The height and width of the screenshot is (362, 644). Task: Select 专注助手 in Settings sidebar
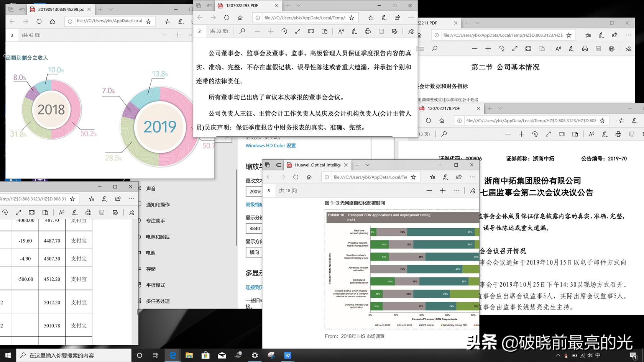156,221
